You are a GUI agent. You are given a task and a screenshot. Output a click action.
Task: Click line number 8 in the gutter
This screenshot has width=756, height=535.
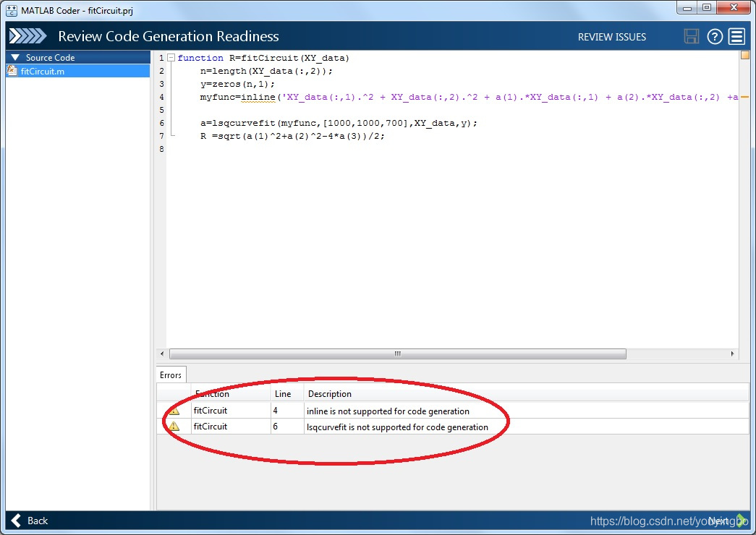coord(161,149)
